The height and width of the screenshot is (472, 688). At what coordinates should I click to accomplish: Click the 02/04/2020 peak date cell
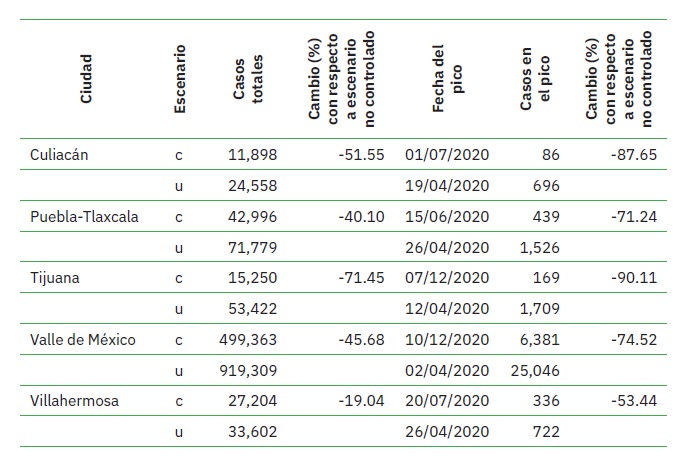click(447, 370)
